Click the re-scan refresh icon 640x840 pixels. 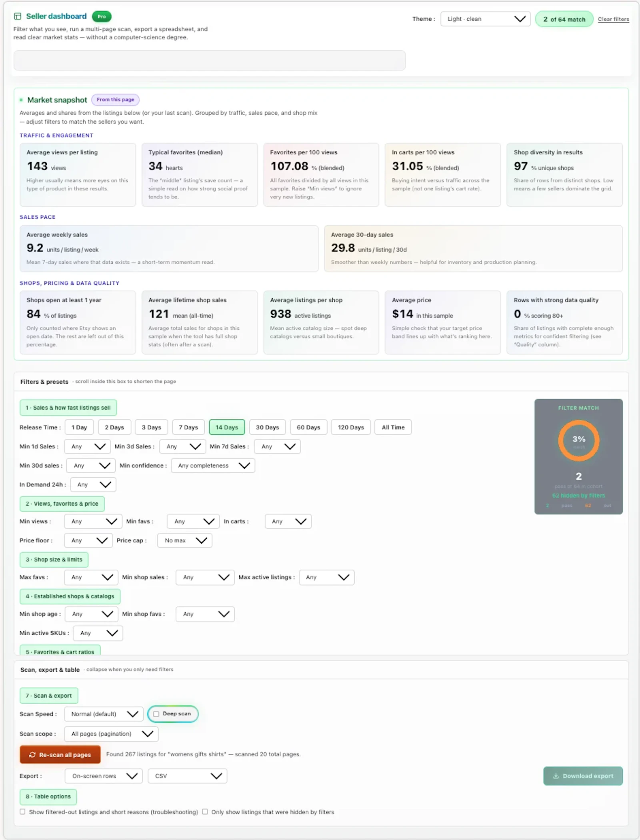point(32,755)
